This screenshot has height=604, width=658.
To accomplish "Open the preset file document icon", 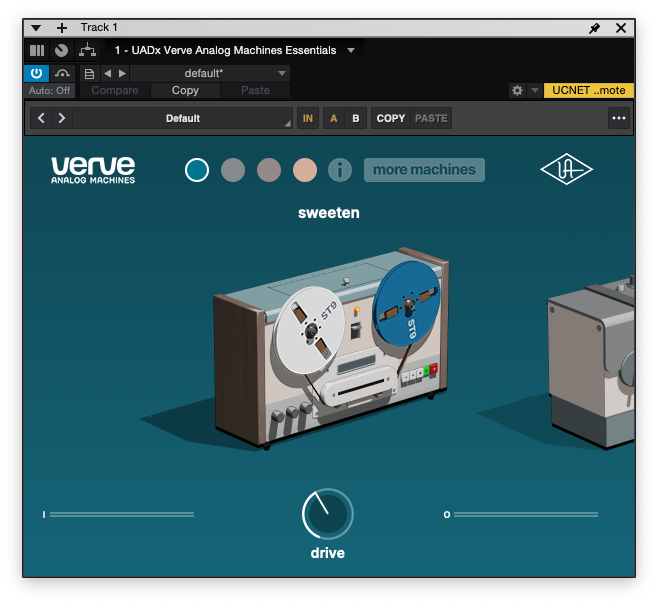I will pyautogui.click(x=89, y=74).
